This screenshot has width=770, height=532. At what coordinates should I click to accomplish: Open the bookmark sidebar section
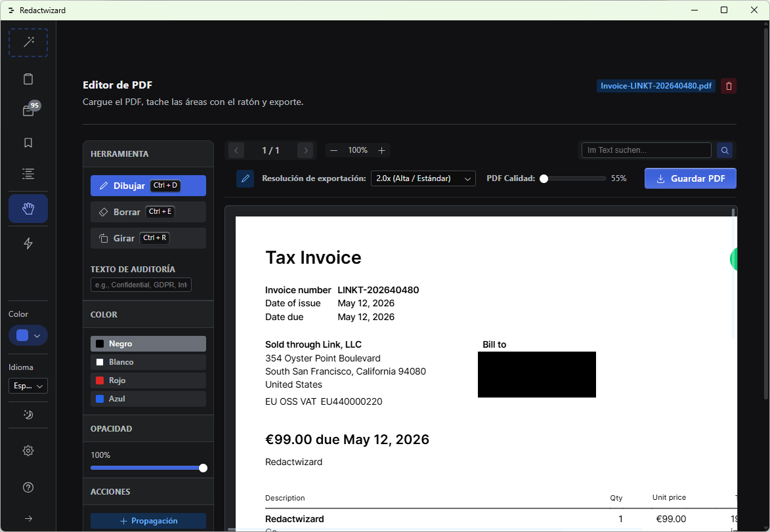coord(28,142)
